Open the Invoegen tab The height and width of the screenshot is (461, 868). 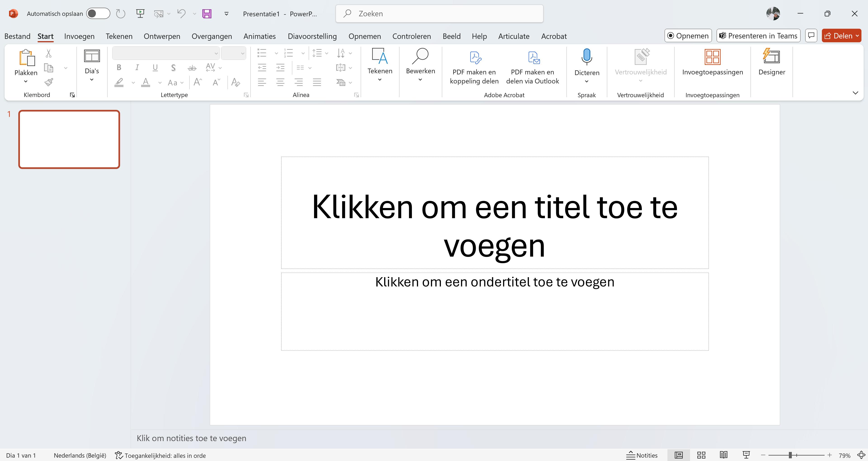79,36
